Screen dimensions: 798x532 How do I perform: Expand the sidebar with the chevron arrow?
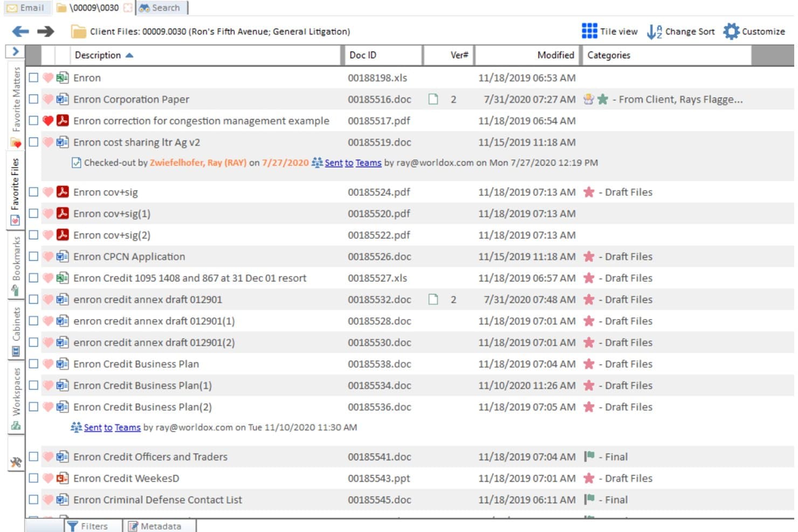15,51
